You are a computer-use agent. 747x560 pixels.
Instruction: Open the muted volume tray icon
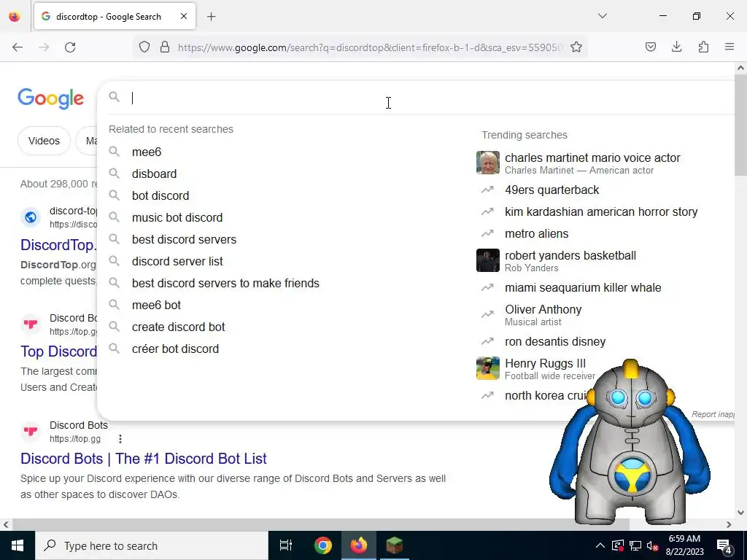pyautogui.click(x=652, y=545)
